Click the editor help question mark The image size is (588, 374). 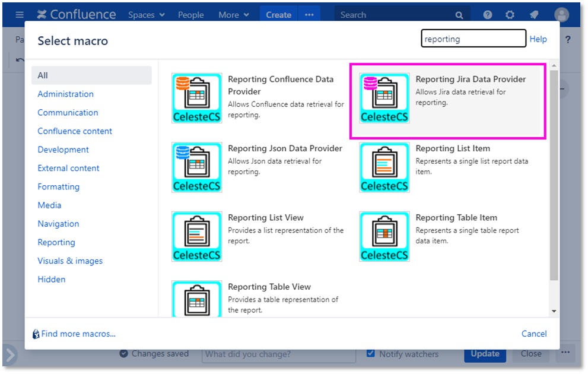568,39
